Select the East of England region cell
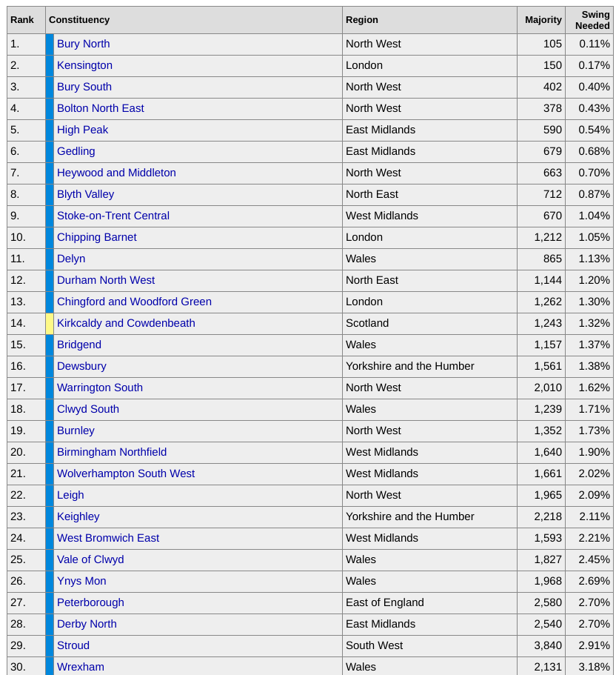Image resolution: width=616 pixels, height=675 pixels. (x=429, y=603)
